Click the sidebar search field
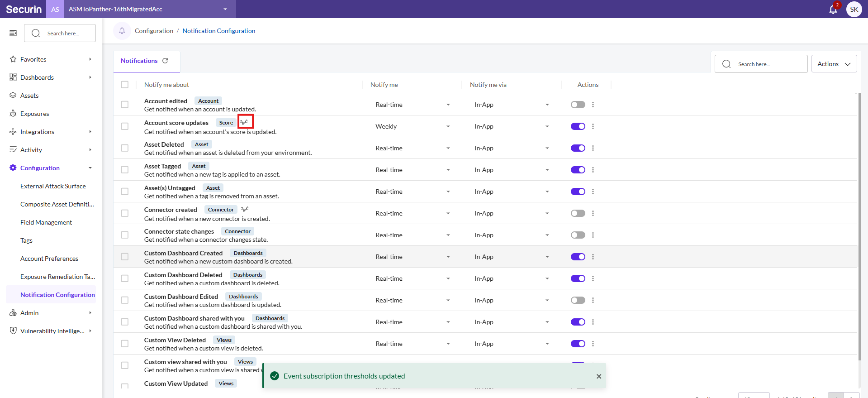Image resolution: width=868 pixels, height=398 pixels. (60, 33)
